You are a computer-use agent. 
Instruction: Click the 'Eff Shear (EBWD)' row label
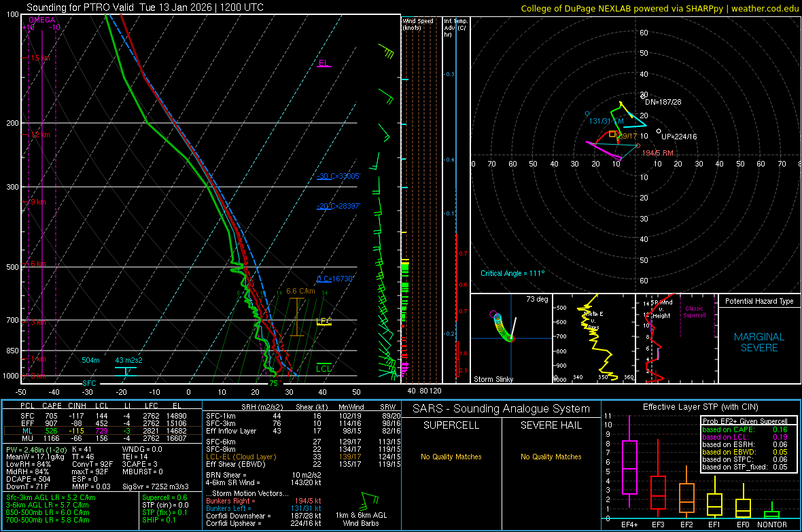pyautogui.click(x=235, y=464)
